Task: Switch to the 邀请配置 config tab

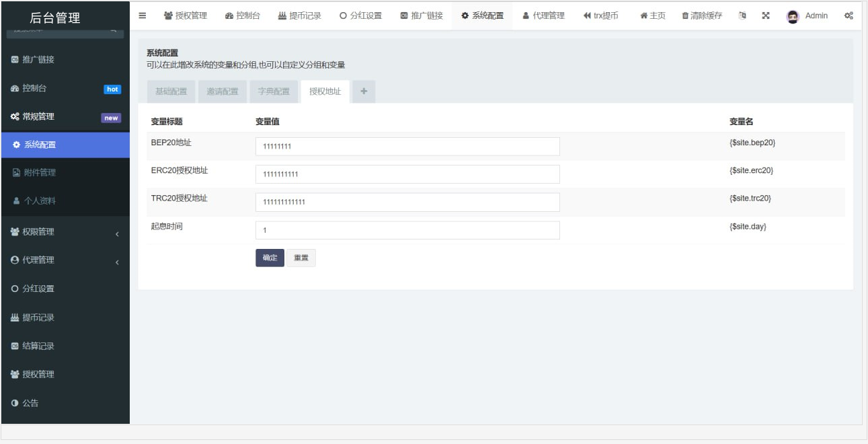Action: [223, 91]
